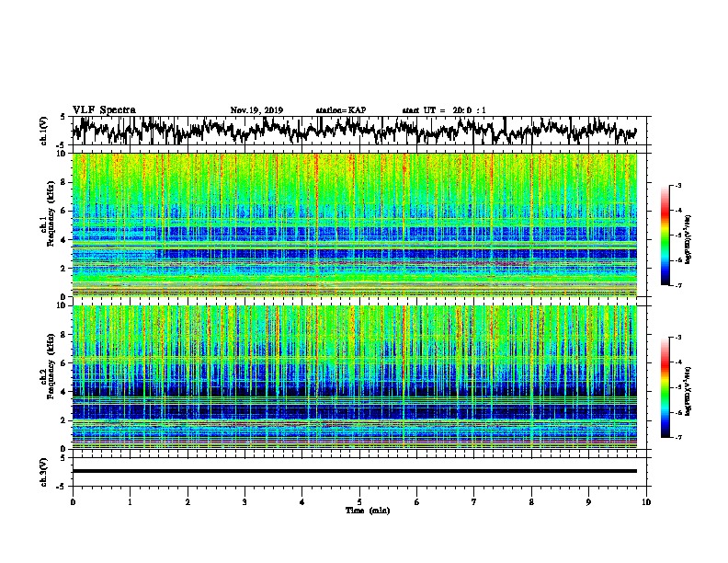
Task: Click the '6' kHz tick on ch.1 frequency axis
Action: [x=65, y=211]
